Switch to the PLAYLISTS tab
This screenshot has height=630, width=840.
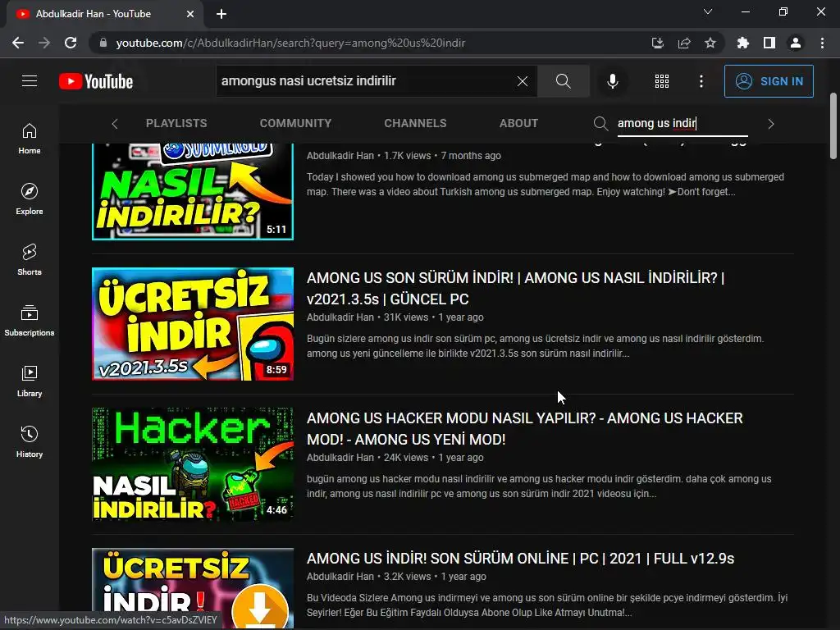[176, 123]
